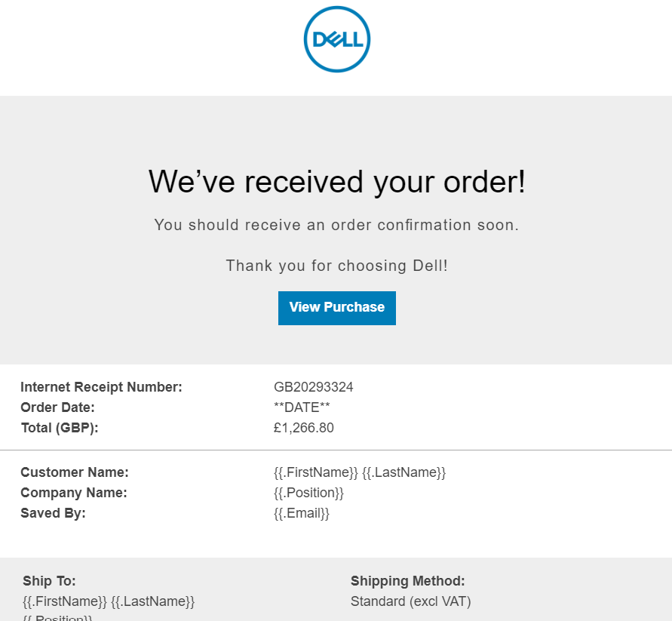Select the customer name placeholder value
The image size is (672, 621).
(x=360, y=472)
